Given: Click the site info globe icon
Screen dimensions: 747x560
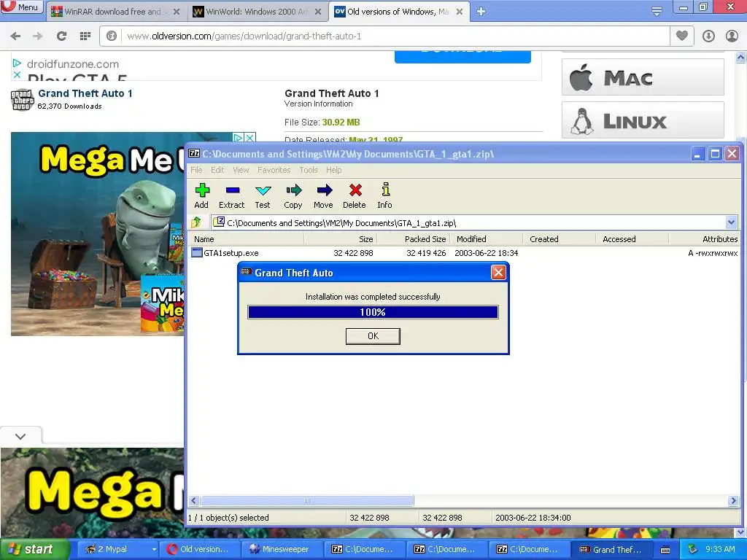Looking at the screenshot, I should (112, 36).
